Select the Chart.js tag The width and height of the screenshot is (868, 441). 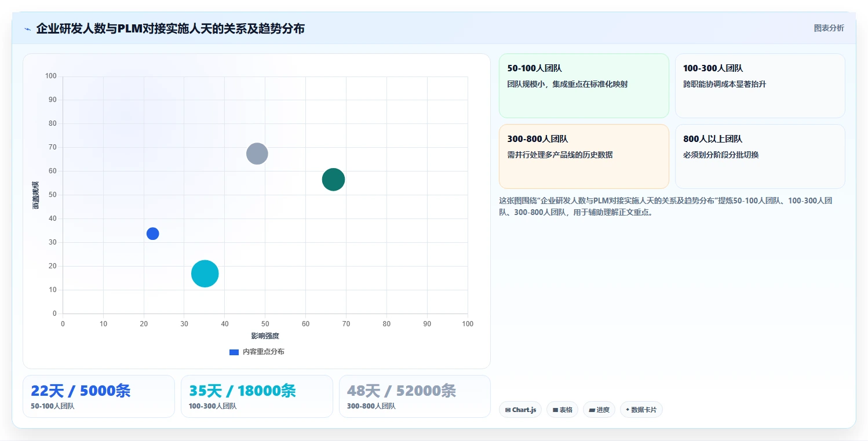point(520,410)
